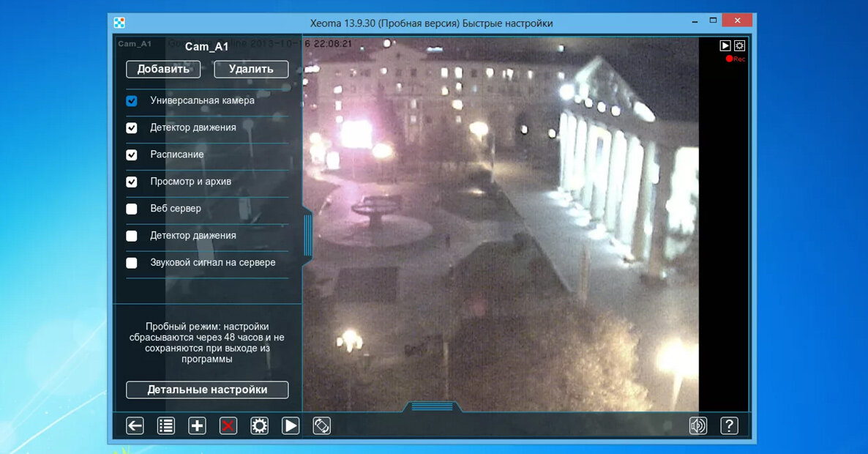
Task: Go back using the left arrow icon
Action: coord(135,425)
